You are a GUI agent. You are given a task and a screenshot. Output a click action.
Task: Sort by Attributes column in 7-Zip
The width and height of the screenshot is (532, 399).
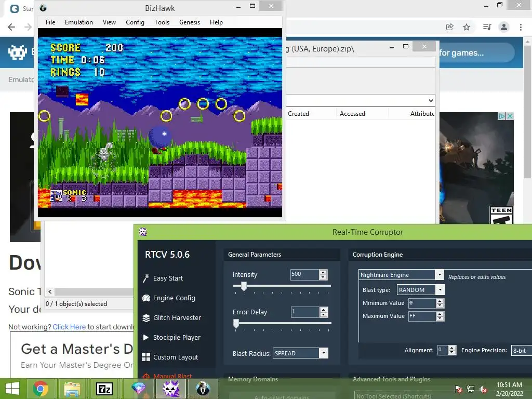(x=422, y=114)
